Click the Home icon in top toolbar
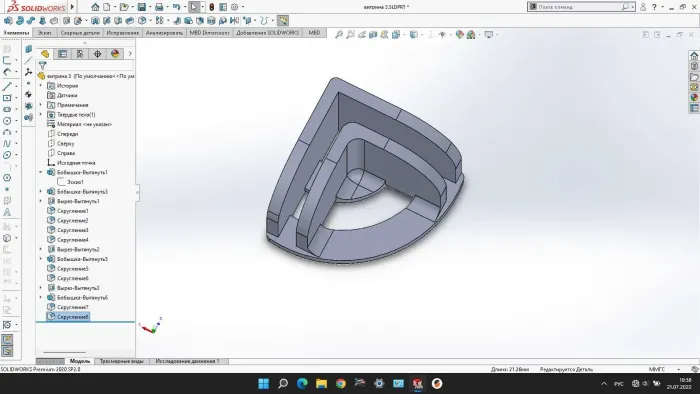700x394 pixels. tap(95, 7)
